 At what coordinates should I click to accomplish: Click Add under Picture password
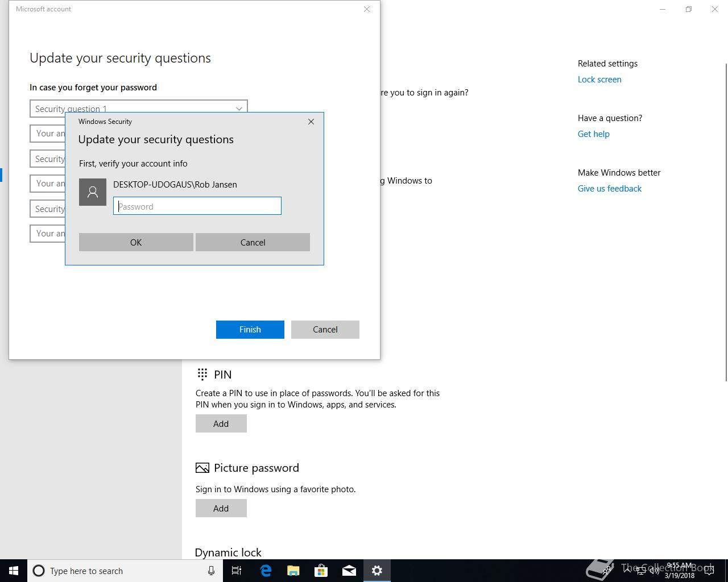point(221,508)
